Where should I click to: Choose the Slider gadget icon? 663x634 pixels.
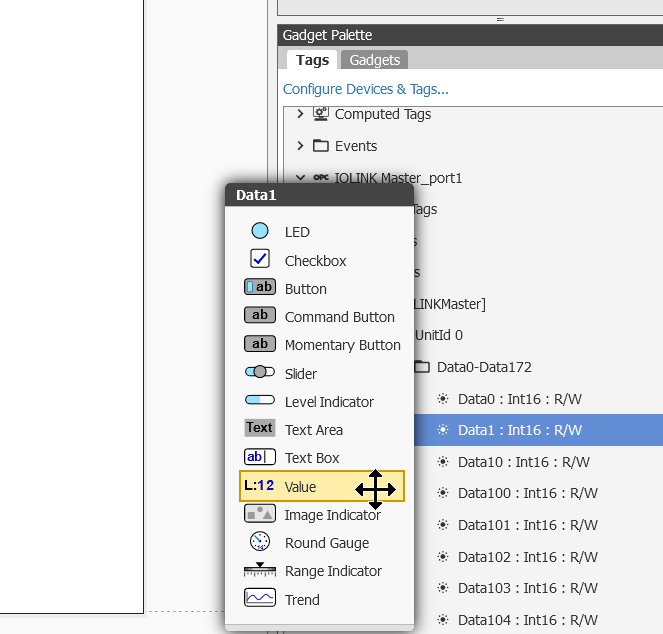coord(260,372)
